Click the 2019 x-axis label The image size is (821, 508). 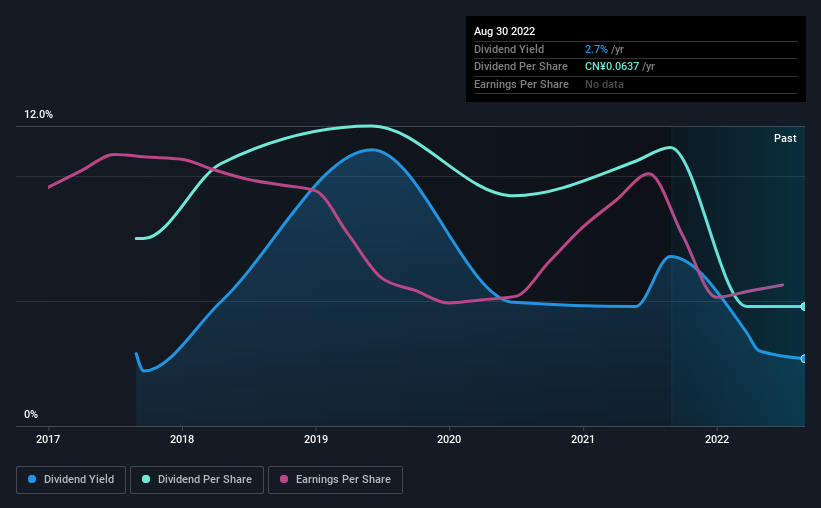pyautogui.click(x=316, y=439)
